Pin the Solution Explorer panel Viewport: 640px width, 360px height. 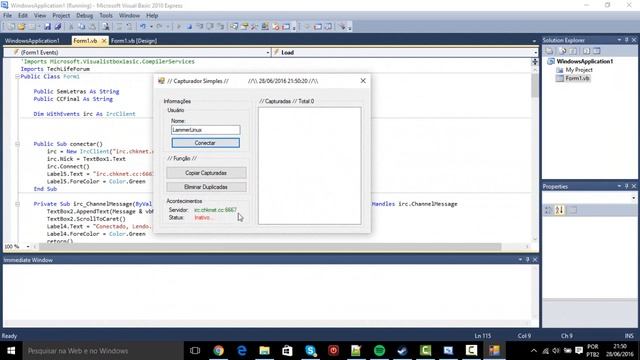(x=627, y=40)
